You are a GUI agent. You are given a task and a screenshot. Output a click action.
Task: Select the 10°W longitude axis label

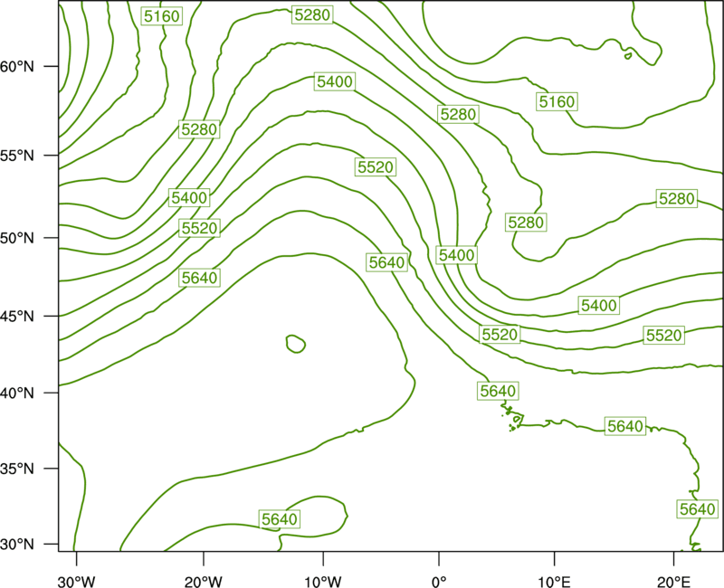[323, 582]
